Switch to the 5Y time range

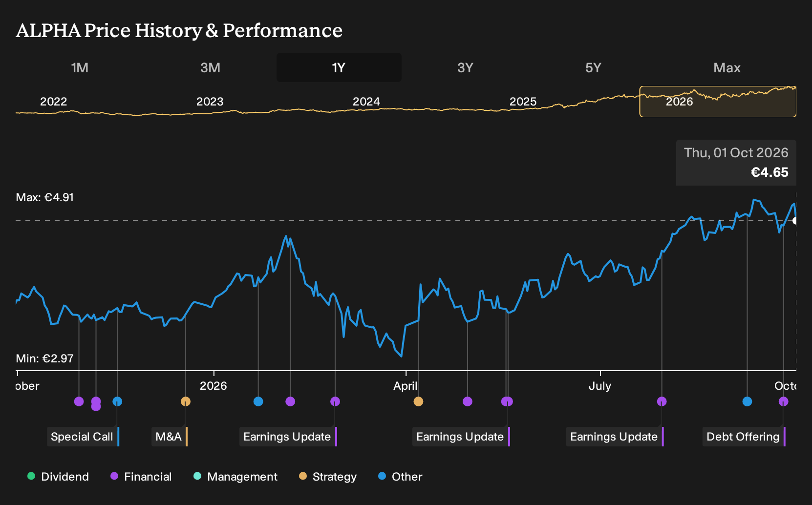click(593, 67)
